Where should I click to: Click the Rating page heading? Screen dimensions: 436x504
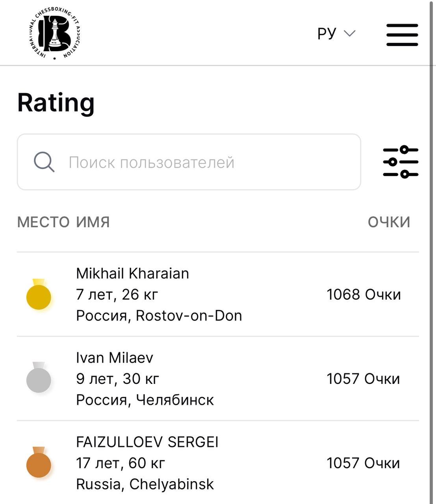coord(56,102)
